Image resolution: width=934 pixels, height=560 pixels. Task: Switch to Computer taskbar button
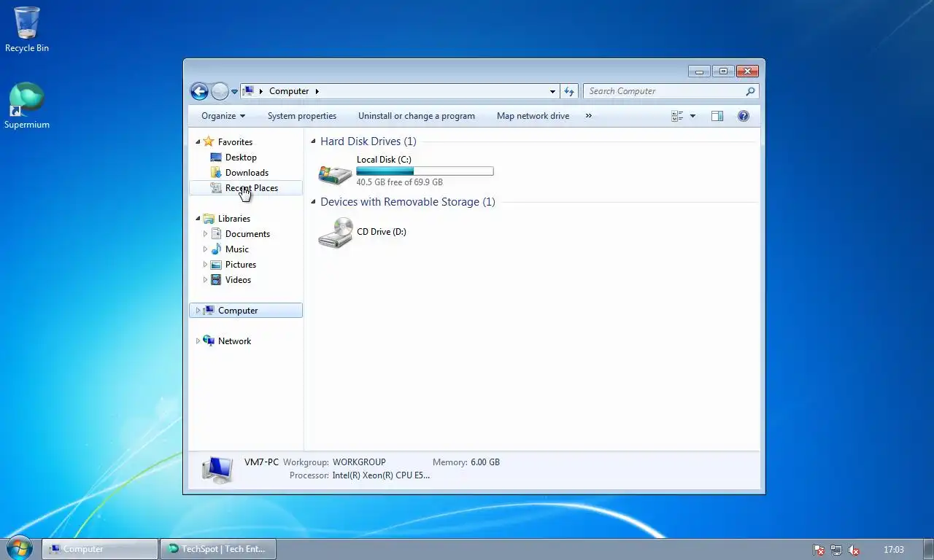click(x=100, y=549)
